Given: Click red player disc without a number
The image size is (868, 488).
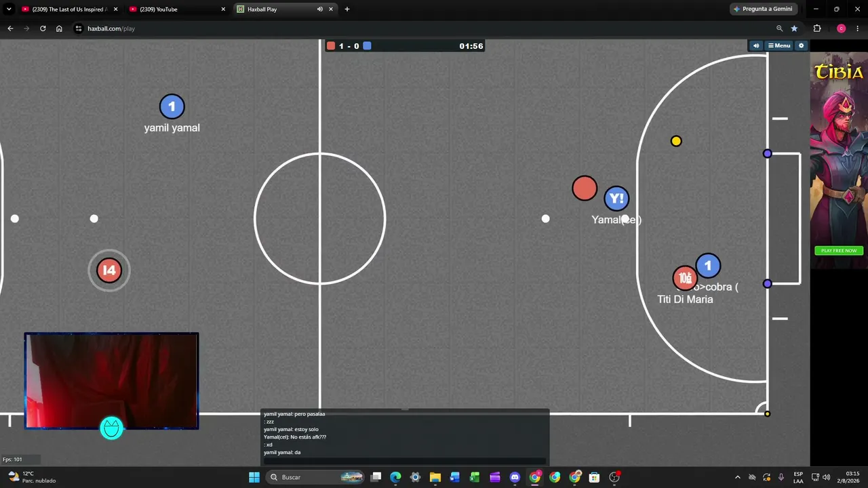Looking at the screenshot, I should click(x=585, y=188).
